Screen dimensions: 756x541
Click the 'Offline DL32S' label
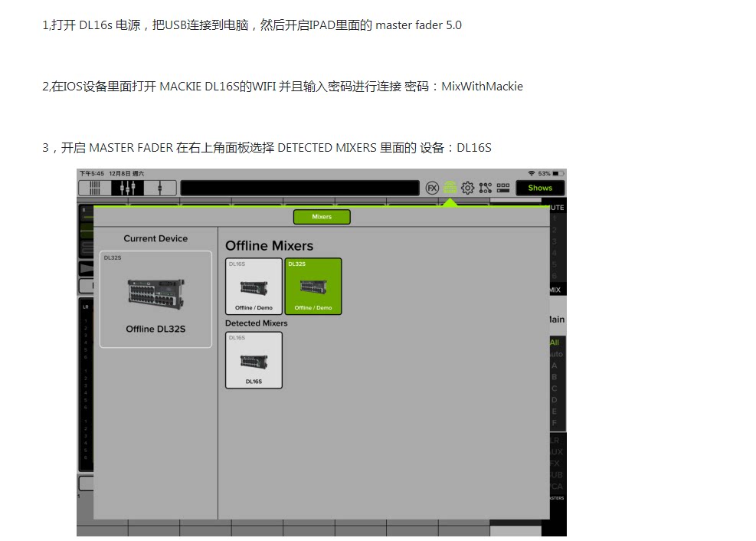coord(155,329)
